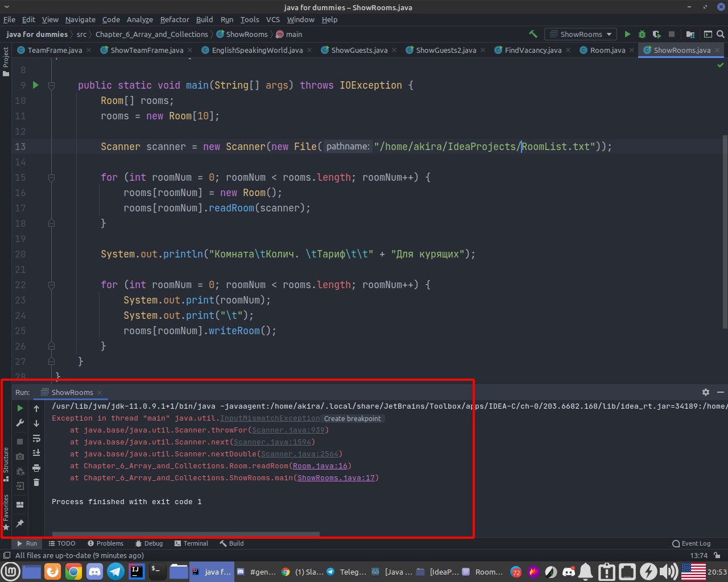Click the editor vertical scrollbar

pos(725,231)
